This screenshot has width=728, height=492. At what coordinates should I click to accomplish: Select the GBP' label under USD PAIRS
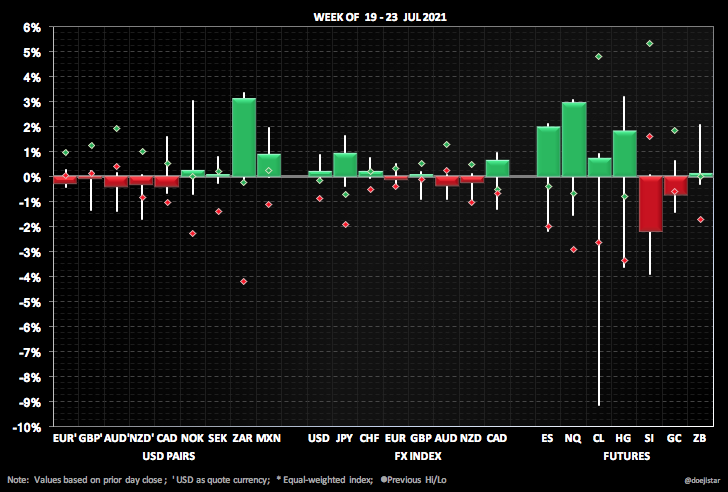click(x=91, y=438)
